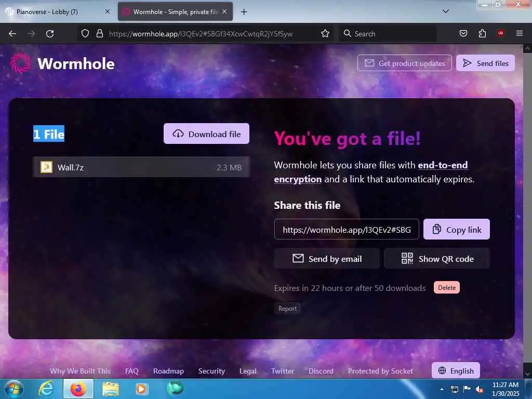Click the Action Center flag icon
The width and height of the screenshot is (532, 399).
pos(467,389)
